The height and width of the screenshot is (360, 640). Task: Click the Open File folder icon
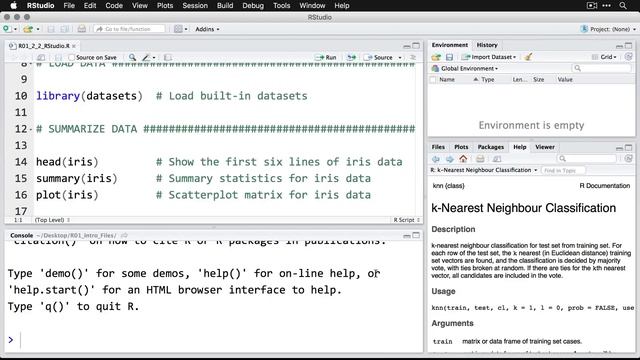(28, 29)
